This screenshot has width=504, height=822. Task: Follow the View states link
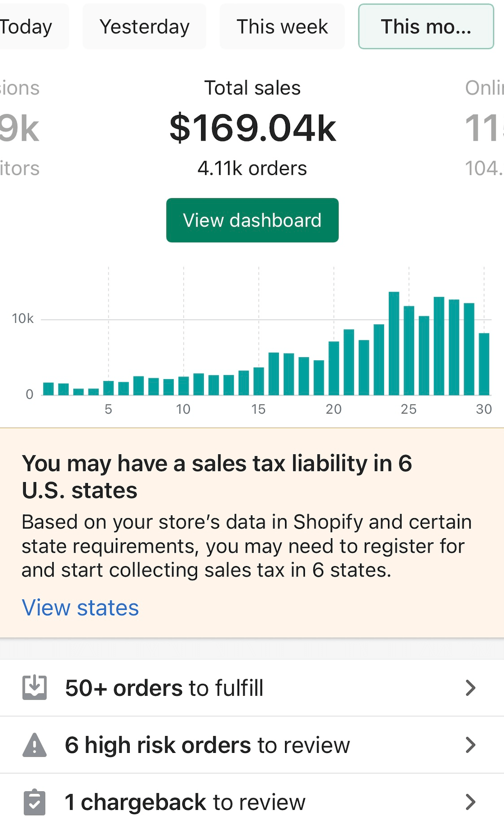(80, 607)
